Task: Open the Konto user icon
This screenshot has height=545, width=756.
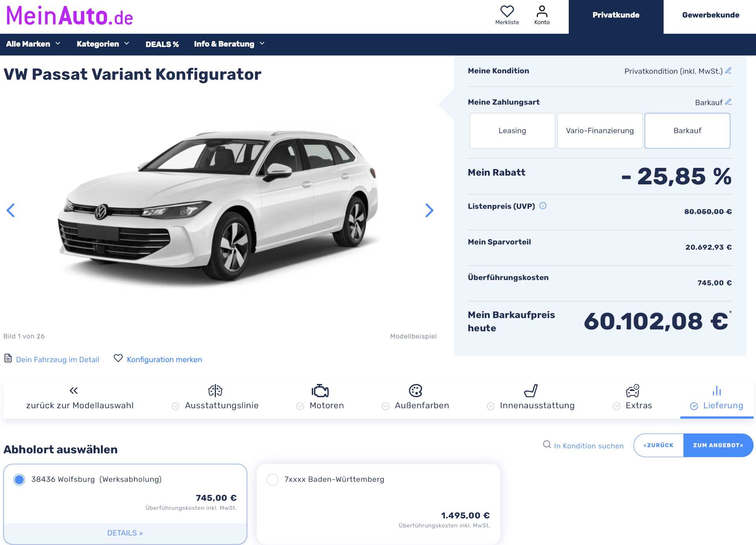Action: click(542, 11)
